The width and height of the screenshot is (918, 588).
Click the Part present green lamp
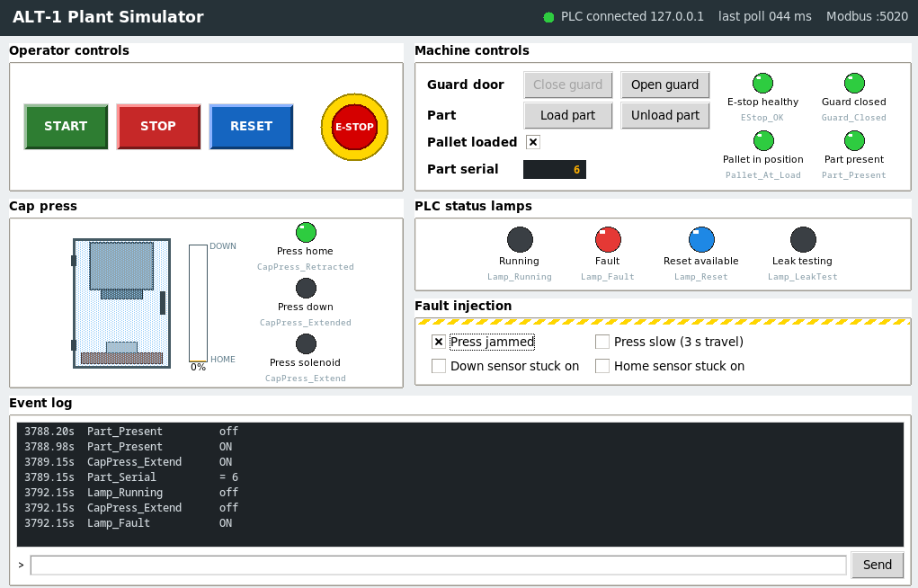tap(854, 140)
